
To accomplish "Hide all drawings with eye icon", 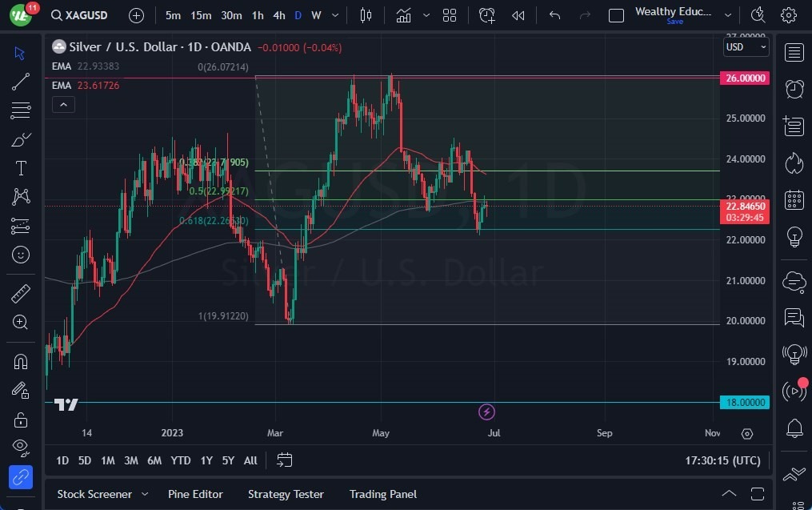I will (x=21, y=448).
